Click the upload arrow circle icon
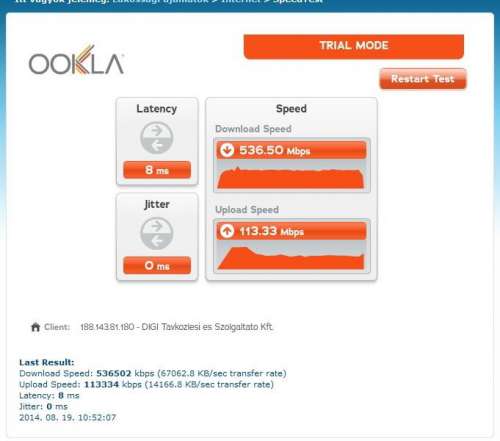500x441 pixels. [x=227, y=231]
